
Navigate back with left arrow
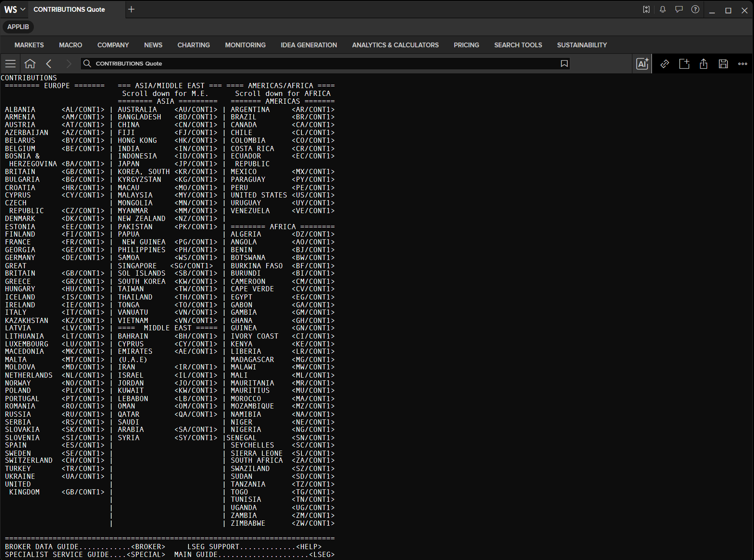click(x=49, y=64)
